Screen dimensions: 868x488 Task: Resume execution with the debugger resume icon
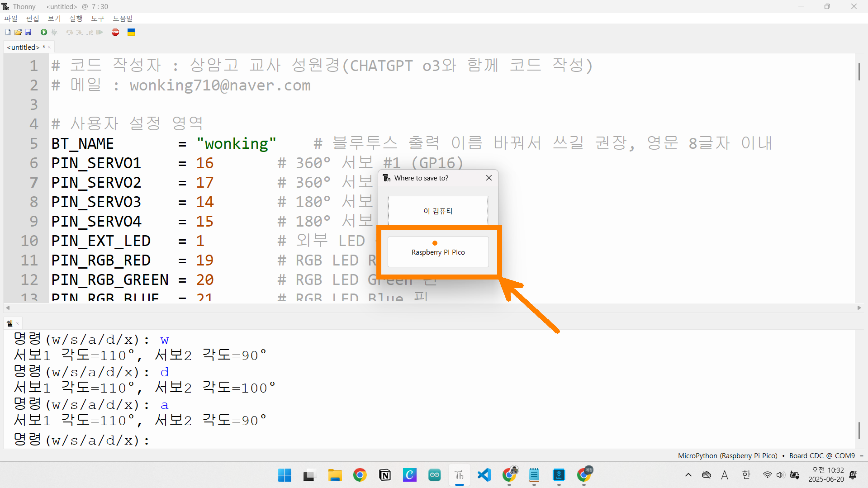(x=100, y=32)
